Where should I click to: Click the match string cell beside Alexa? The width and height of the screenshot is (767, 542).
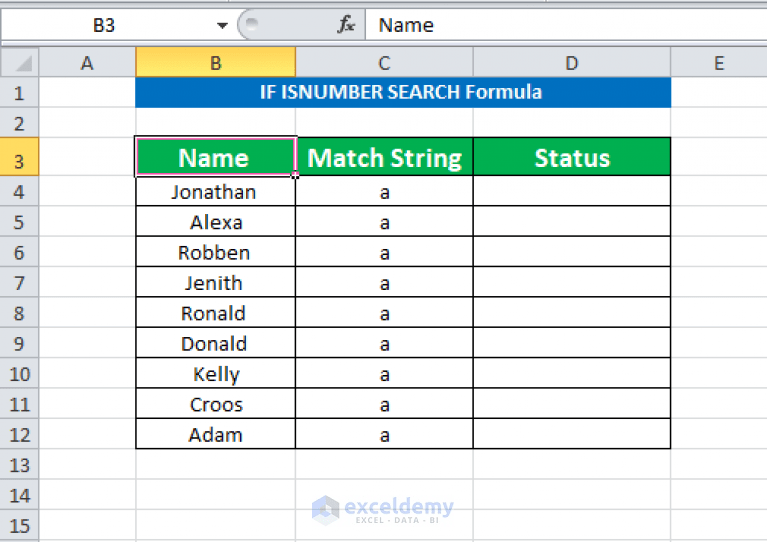point(384,222)
